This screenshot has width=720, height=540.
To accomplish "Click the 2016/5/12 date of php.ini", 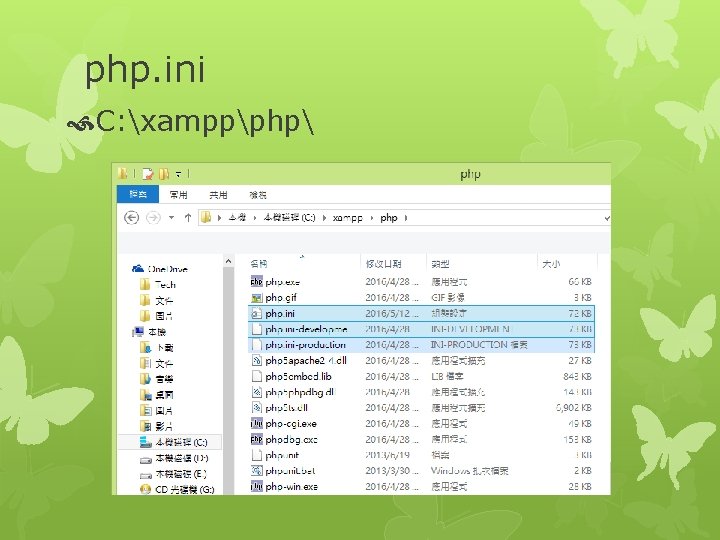I will pos(392,313).
